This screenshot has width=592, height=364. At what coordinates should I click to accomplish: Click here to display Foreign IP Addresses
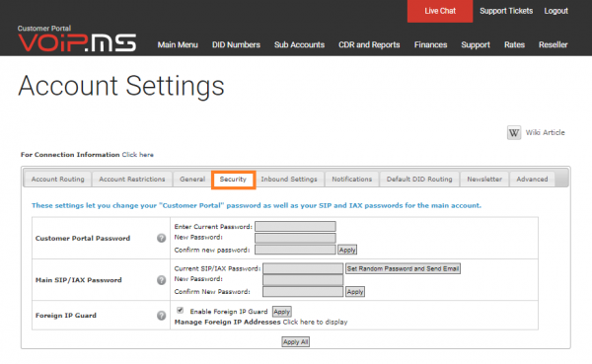pyautogui.click(x=315, y=323)
